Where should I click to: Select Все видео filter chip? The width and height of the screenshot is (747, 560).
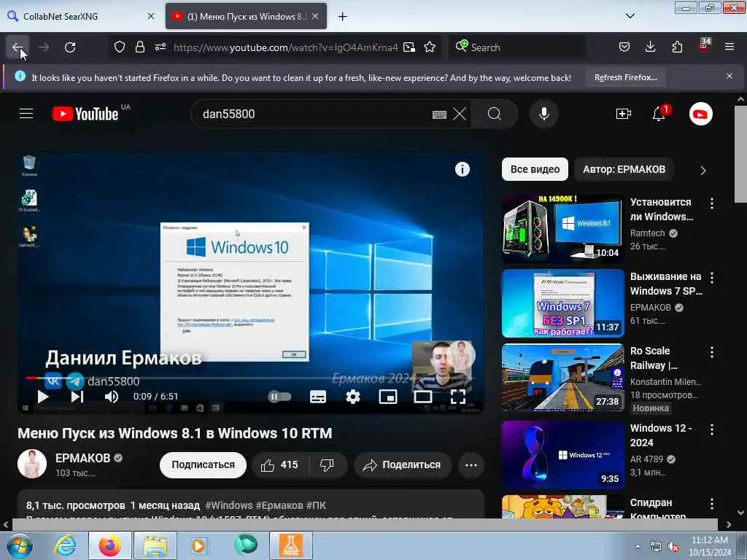[535, 169]
